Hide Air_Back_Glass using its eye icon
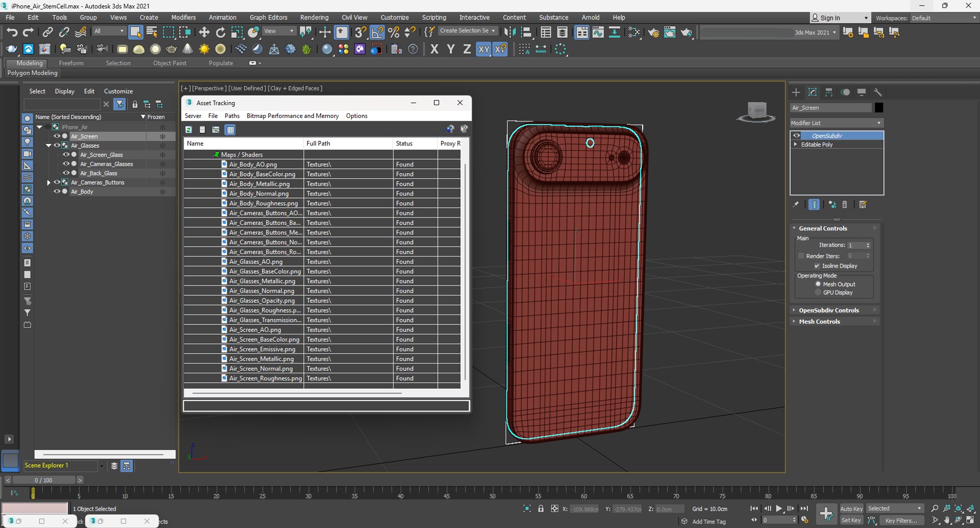Image resolution: width=980 pixels, height=528 pixels. (66, 173)
